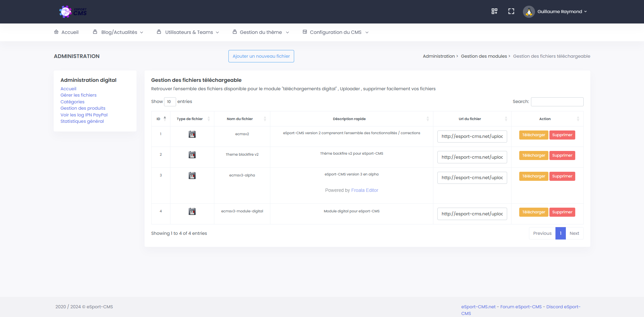Click Télécharger for ecmsv3-module-digital
This screenshot has height=317, width=644.
pos(534,212)
